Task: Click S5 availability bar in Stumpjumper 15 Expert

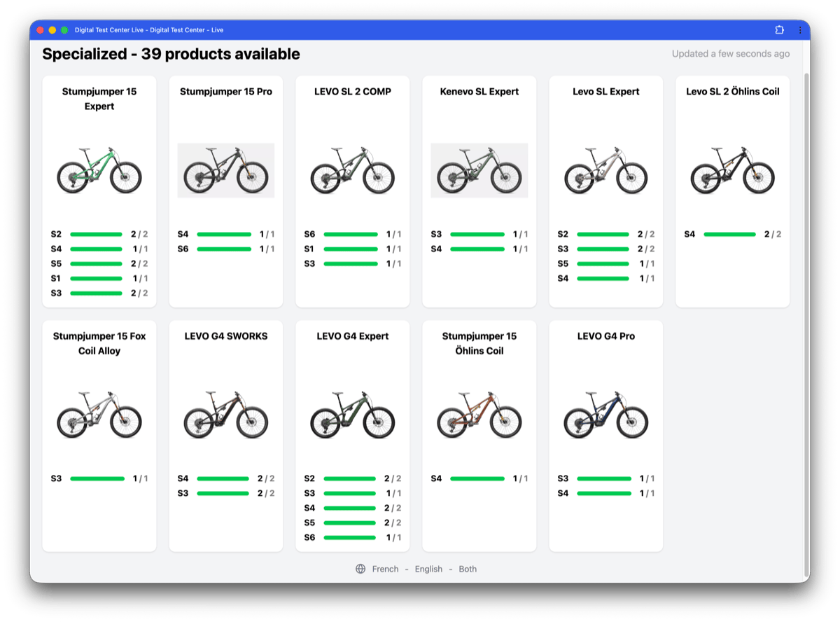Action: coord(97,263)
